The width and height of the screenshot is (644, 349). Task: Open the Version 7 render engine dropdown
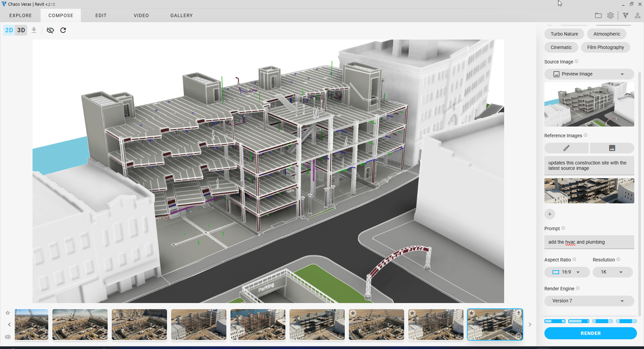coord(589,301)
